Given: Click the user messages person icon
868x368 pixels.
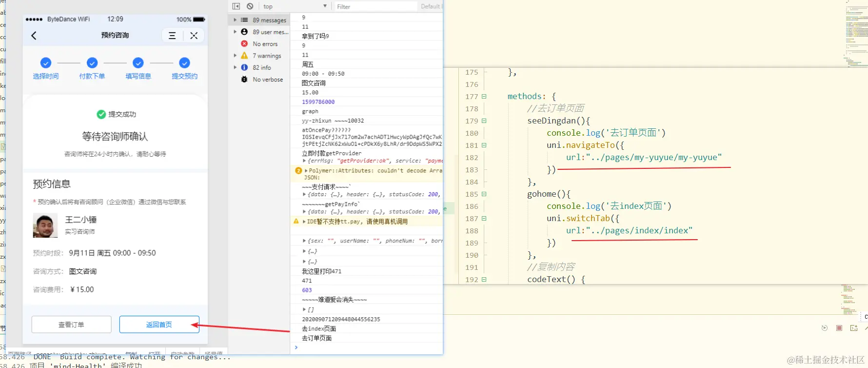Looking at the screenshot, I should click(x=244, y=32).
